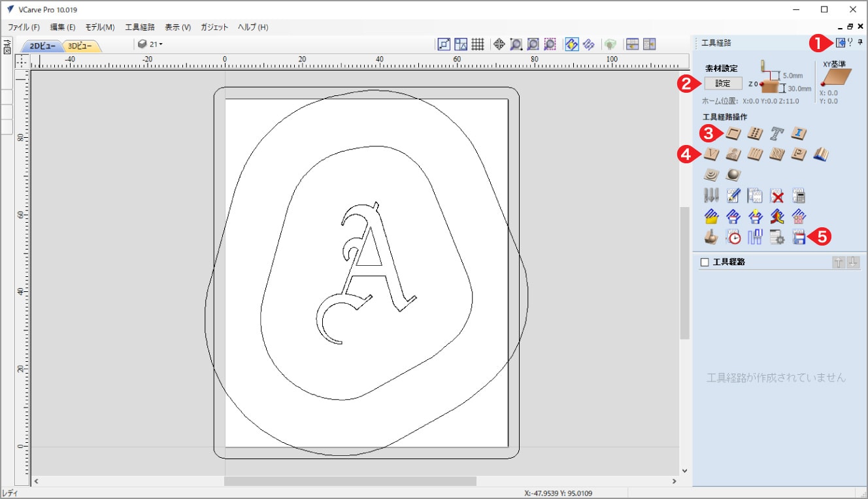This screenshot has height=499, width=868.
Task: Click the Pan view toolbar icon
Action: 499,44
